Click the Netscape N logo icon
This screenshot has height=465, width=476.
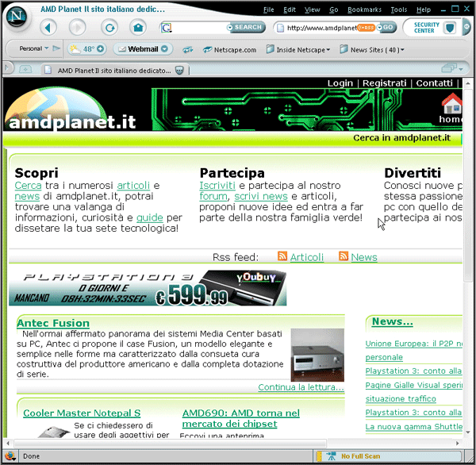[17, 16]
